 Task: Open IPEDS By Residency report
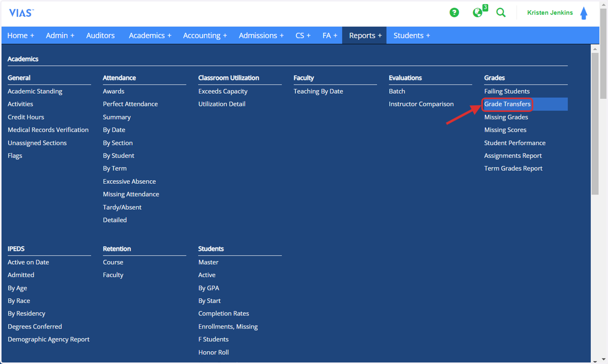click(x=26, y=313)
